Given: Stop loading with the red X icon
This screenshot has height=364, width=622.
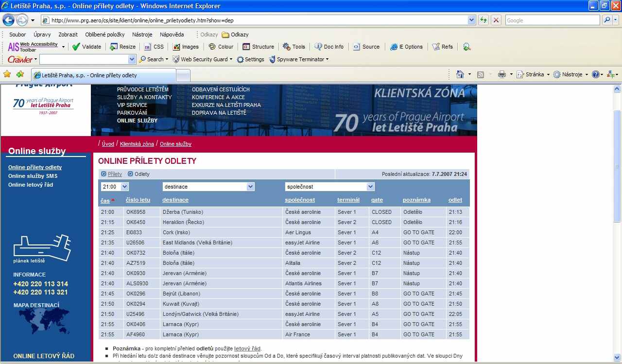Looking at the screenshot, I should 496,20.
